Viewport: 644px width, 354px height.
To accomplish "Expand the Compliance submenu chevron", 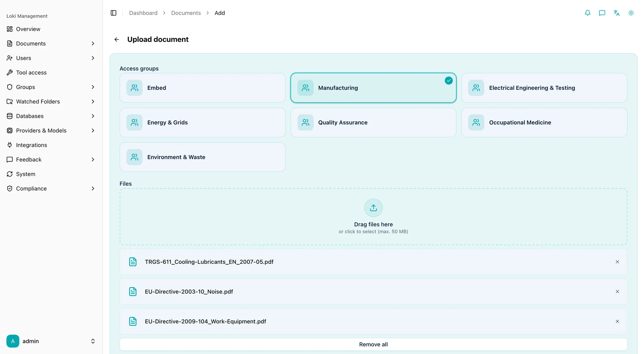I will 93,188.
